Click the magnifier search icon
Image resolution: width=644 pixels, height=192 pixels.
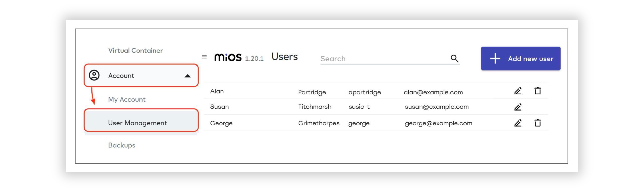454,58
